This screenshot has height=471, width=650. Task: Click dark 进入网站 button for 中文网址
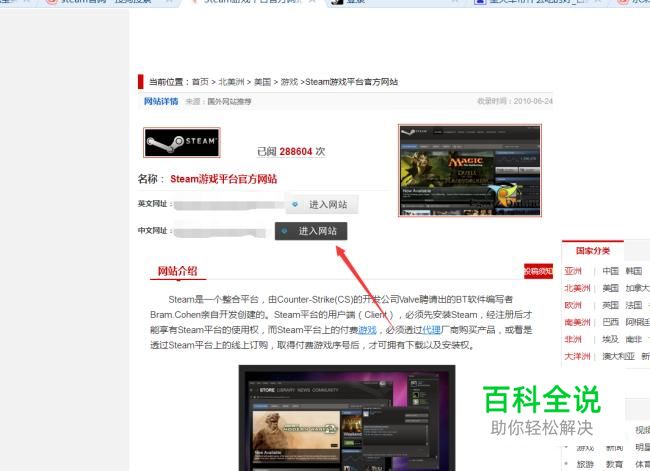pyautogui.click(x=311, y=231)
